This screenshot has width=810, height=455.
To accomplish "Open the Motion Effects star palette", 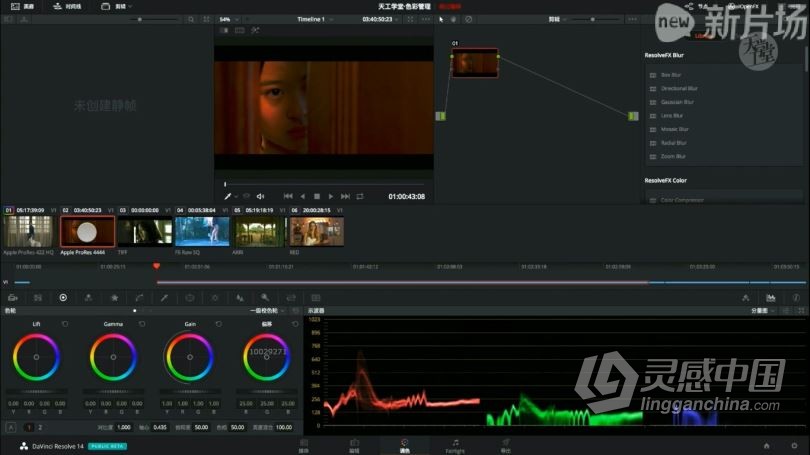I will click(x=114, y=298).
